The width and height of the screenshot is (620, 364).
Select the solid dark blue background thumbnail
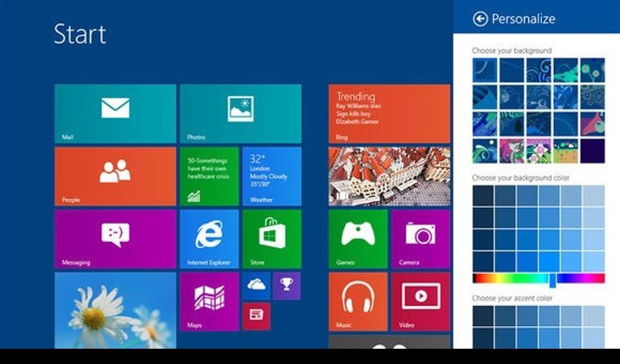[x=593, y=151]
